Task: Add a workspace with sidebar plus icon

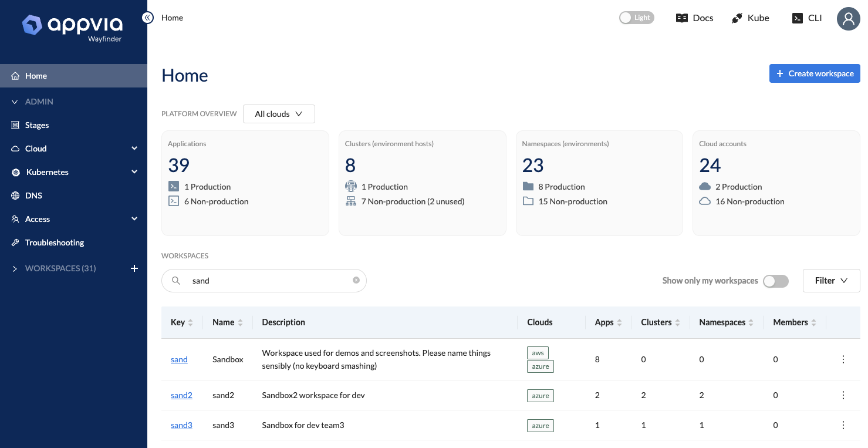Action: click(134, 268)
